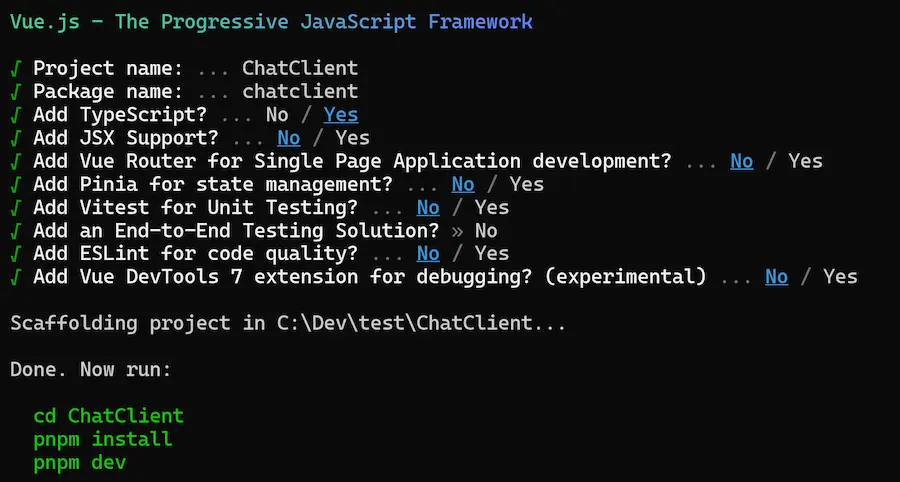This screenshot has height=482, width=900.
Task: Click the green checkmark beside Project name
Action: click(16, 69)
